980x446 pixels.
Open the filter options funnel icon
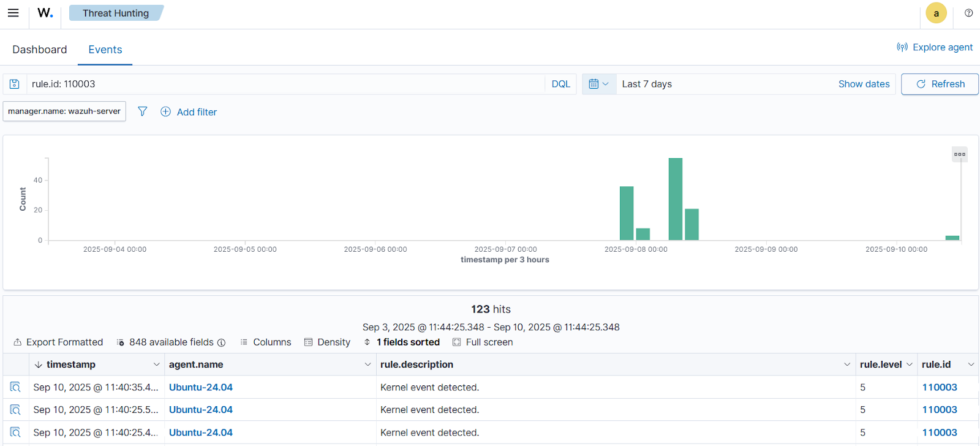tap(142, 112)
